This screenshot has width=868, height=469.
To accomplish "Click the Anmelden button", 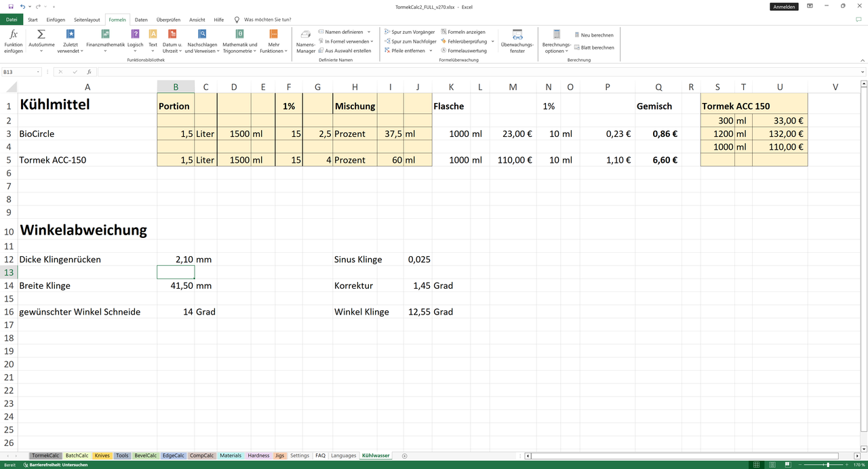I will tap(784, 7).
